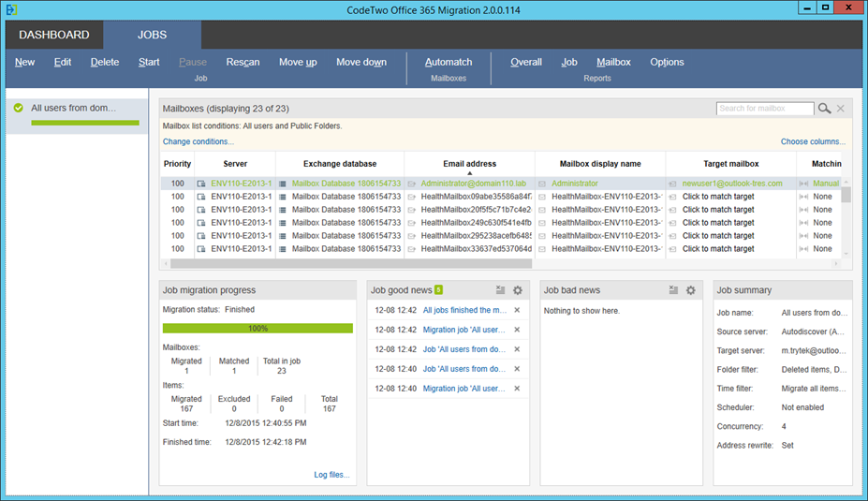Click the mailbox list horizontal scrollbar
Screen dimensions: 868x501
coord(351,264)
